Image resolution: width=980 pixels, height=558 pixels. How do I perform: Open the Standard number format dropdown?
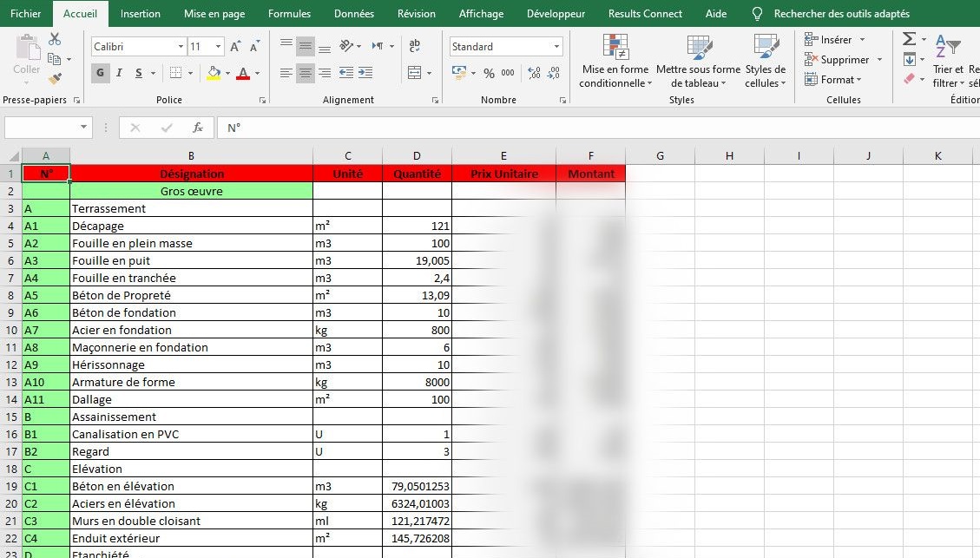pos(556,46)
